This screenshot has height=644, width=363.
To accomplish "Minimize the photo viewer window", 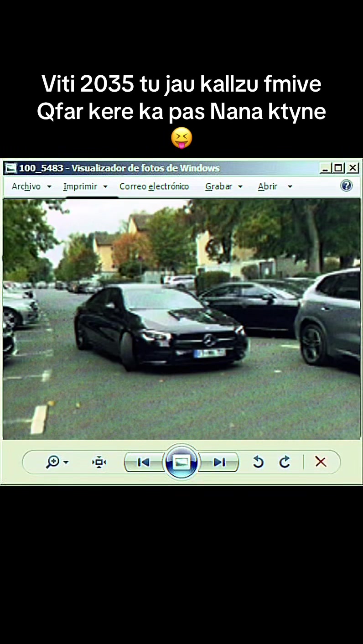I will (325, 168).
